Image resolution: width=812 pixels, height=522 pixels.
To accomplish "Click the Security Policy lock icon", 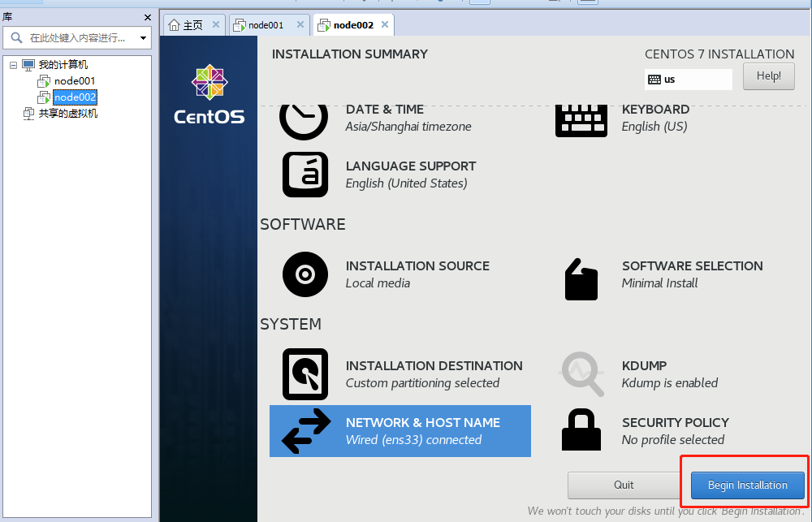I will click(x=581, y=430).
